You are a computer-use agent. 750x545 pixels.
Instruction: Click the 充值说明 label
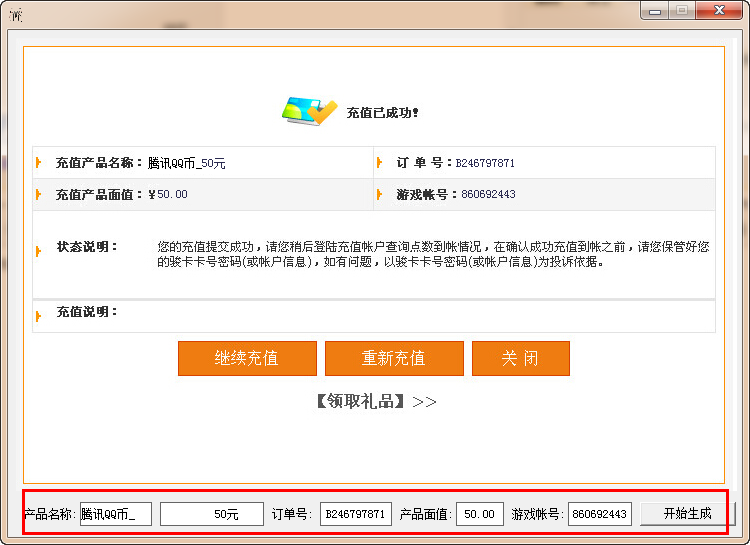coord(87,312)
